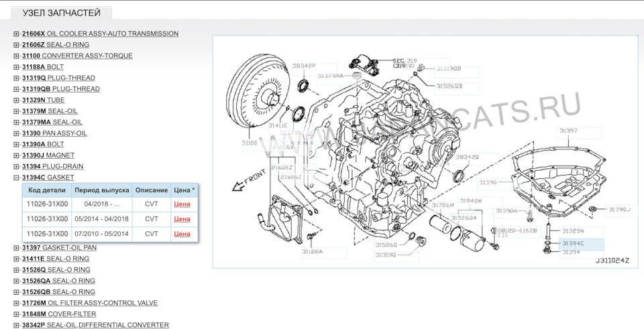Click the Цена link for period 04/2018 onward
The image size is (644, 329).
pyautogui.click(x=182, y=204)
